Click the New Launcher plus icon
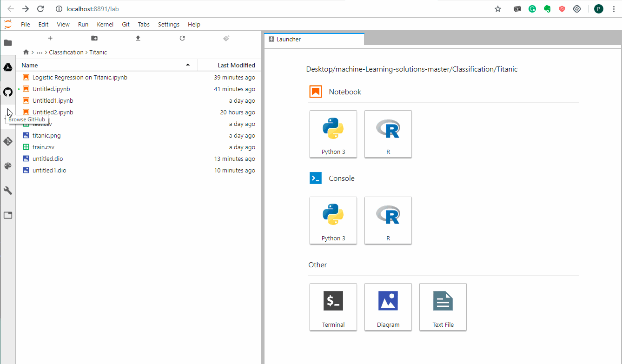 click(x=50, y=38)
